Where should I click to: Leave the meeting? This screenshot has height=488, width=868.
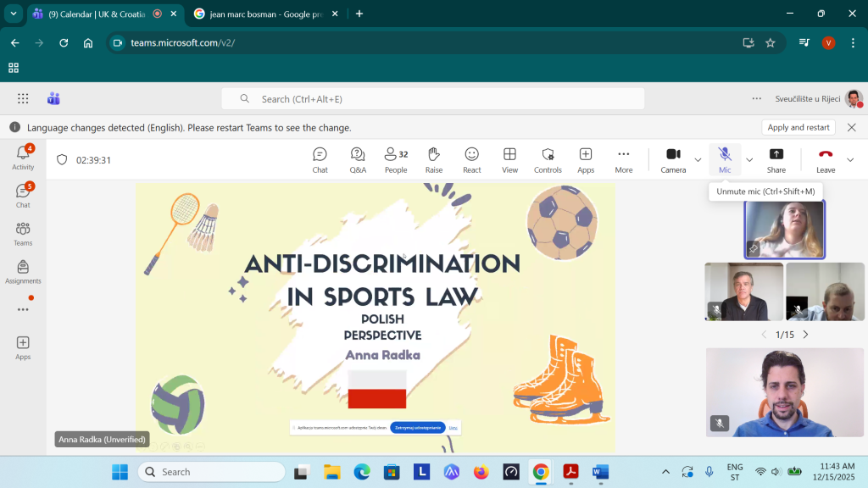point(825,158)
